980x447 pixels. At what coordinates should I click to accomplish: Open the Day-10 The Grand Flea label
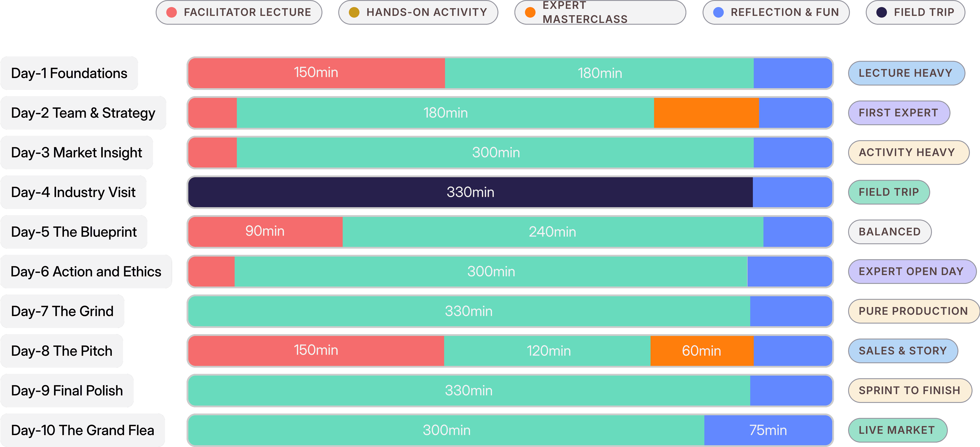[x=82, y=430]
